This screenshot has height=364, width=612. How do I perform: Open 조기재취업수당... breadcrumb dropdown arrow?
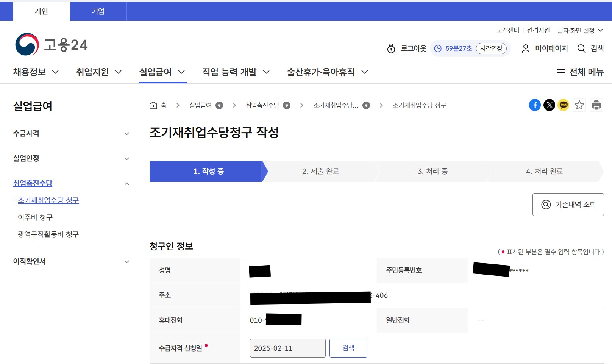point(366,105)
